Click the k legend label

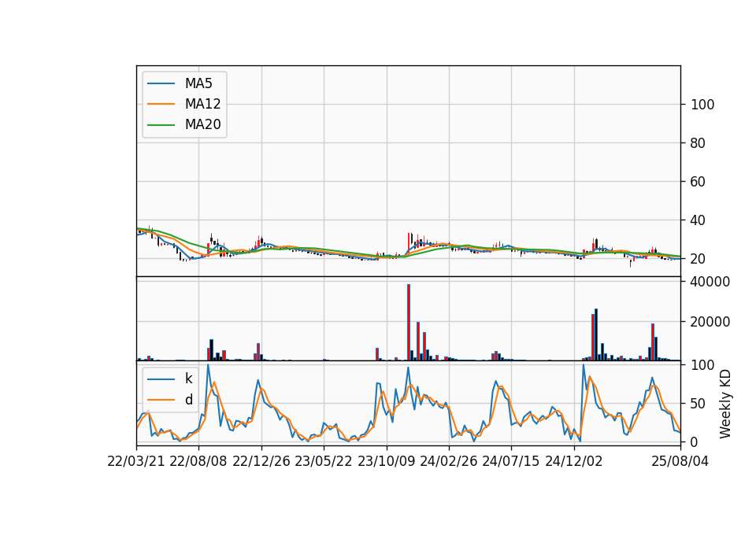(x=188, y=379)
